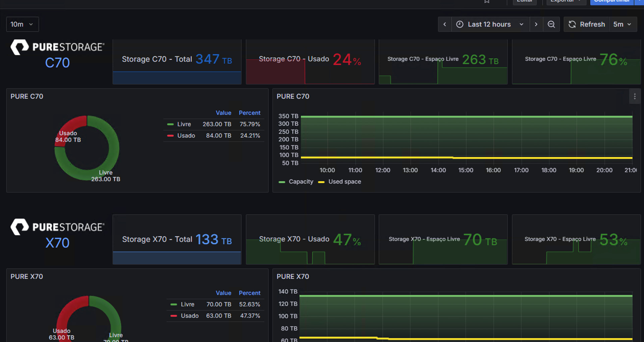
Task: Toggle the Capacity series in the graph legend
Action: [x=301, y=182]
